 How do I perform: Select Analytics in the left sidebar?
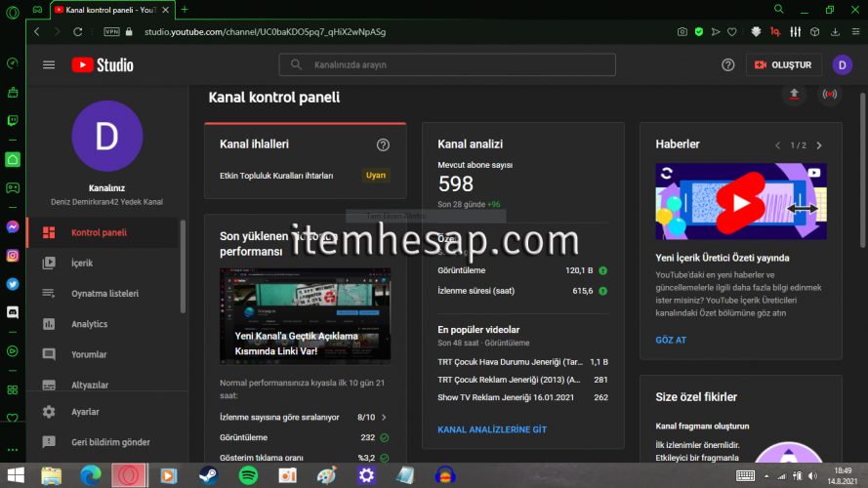pyautogui.click(x=89, y=324)
